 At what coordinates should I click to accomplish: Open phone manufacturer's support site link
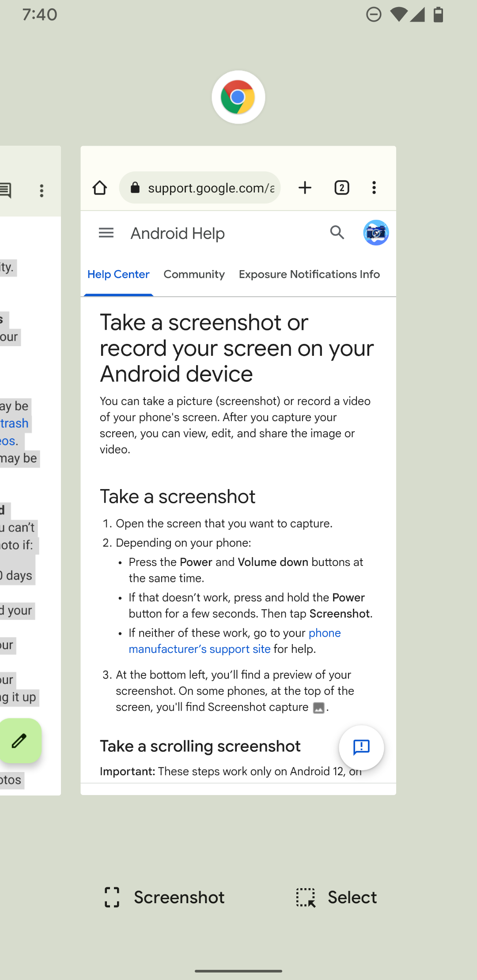(235, 641)
